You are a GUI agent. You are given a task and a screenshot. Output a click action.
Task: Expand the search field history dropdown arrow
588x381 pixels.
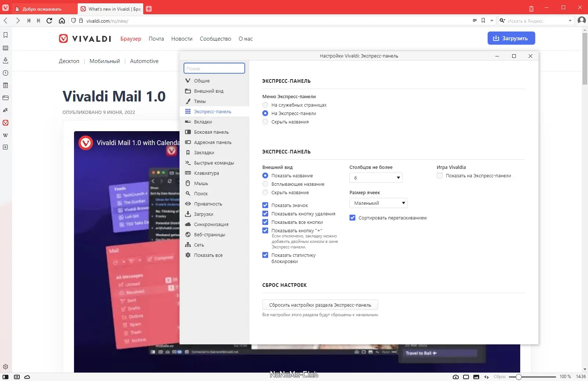click(570, 21)
